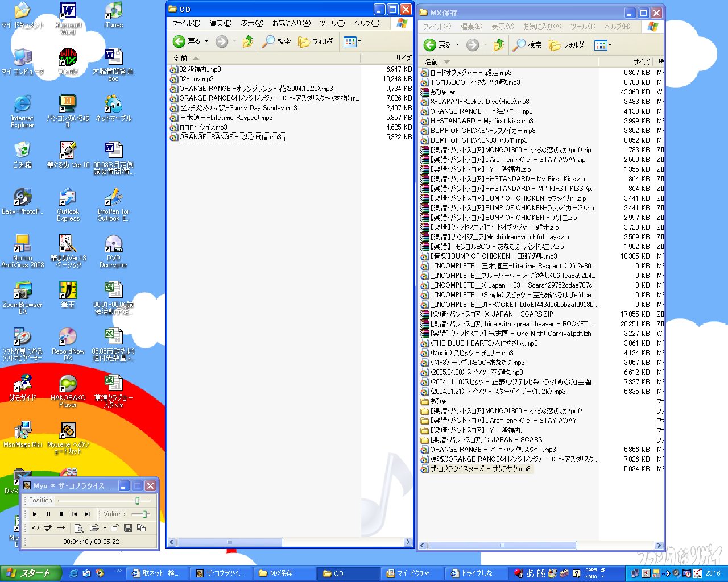Click the open folder icon in Myu

click(x=94, y=528)
